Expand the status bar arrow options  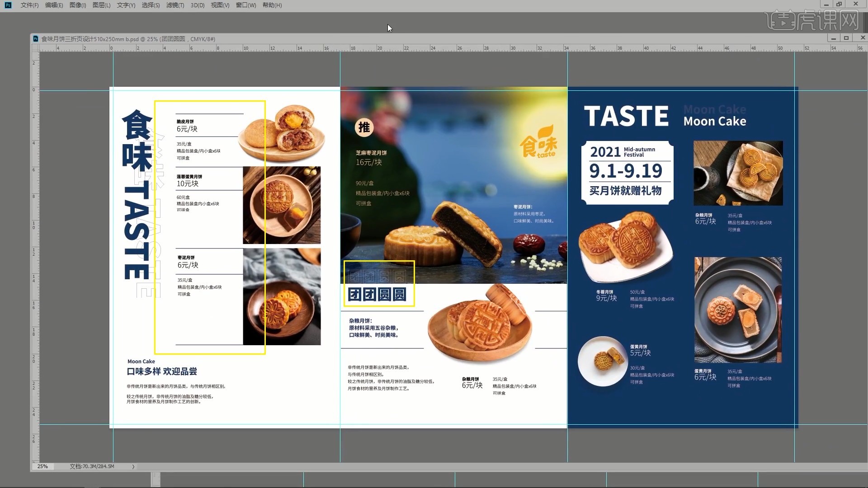coord(133,466)
